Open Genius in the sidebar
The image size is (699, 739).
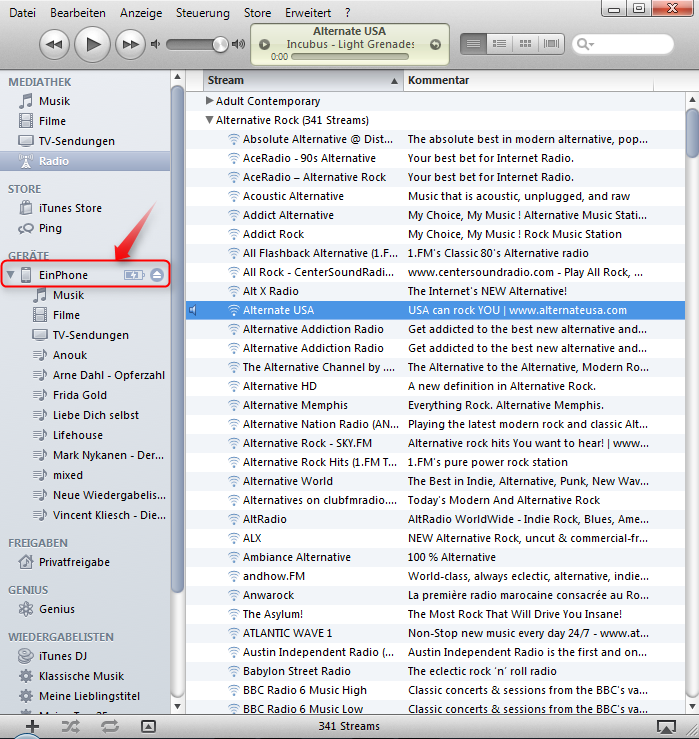coord(56,609)
